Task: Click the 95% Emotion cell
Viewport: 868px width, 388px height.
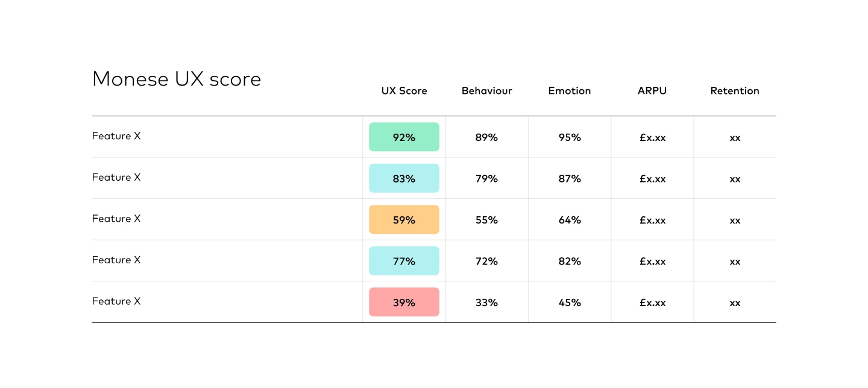Action: click(570, 137)
